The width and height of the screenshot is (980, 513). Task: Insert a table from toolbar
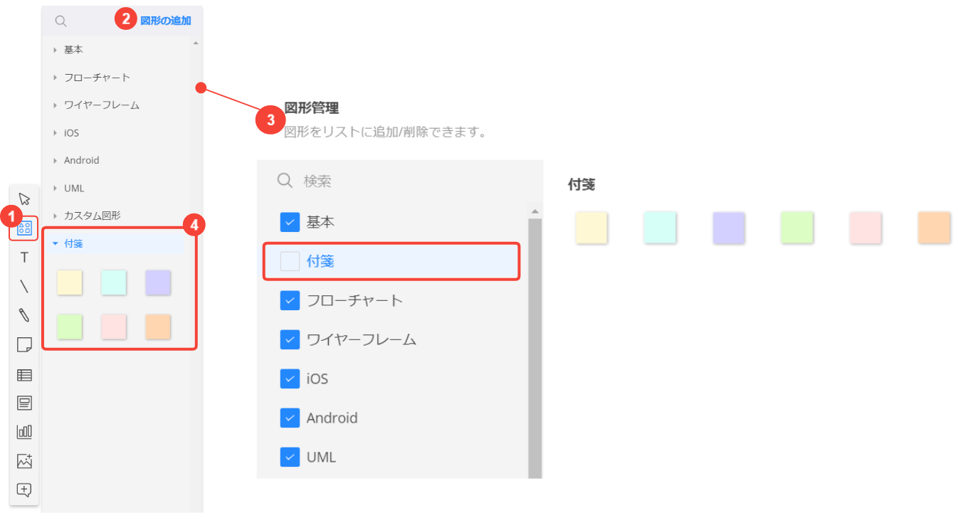tap(24, 375)
